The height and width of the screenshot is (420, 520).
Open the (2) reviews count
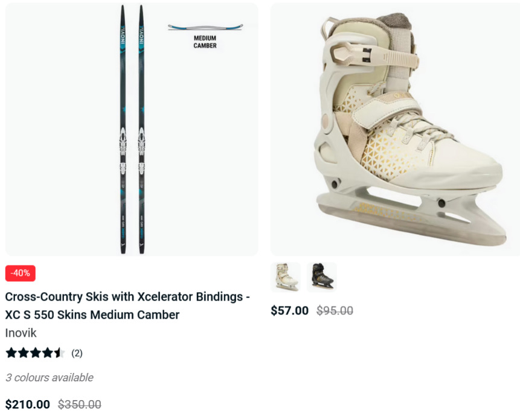pos(77,354)
